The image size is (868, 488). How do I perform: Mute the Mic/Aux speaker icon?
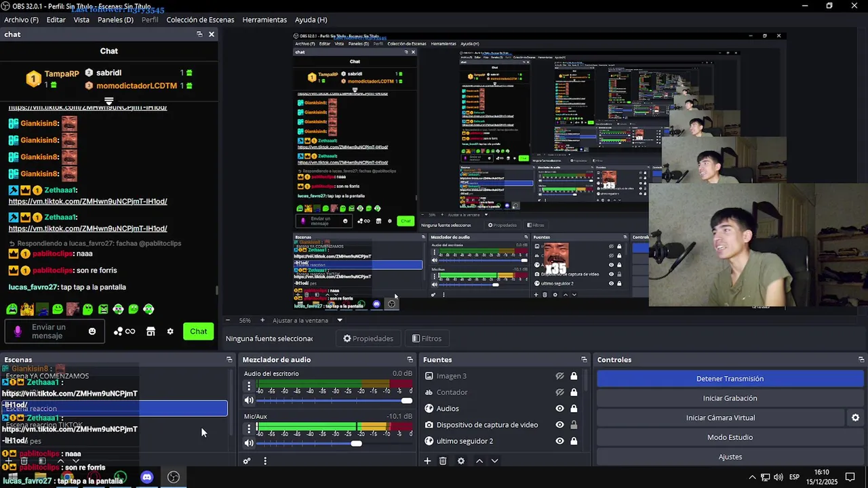tap(249, 443)
